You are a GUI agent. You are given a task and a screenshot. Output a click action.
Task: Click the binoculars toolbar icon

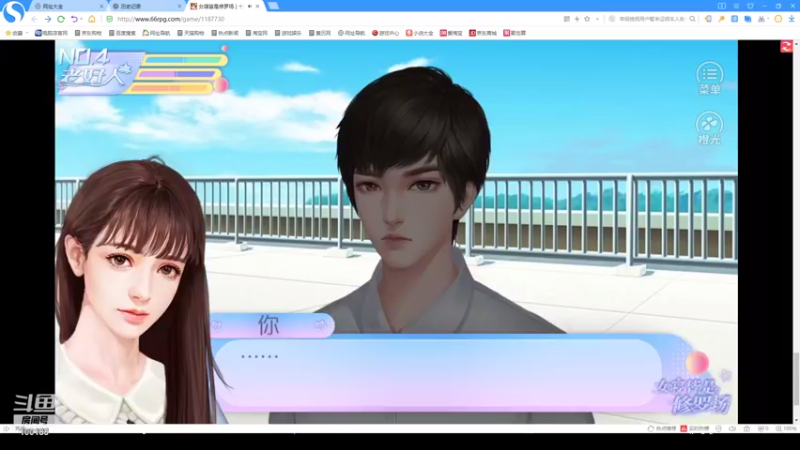coord(762,19)
